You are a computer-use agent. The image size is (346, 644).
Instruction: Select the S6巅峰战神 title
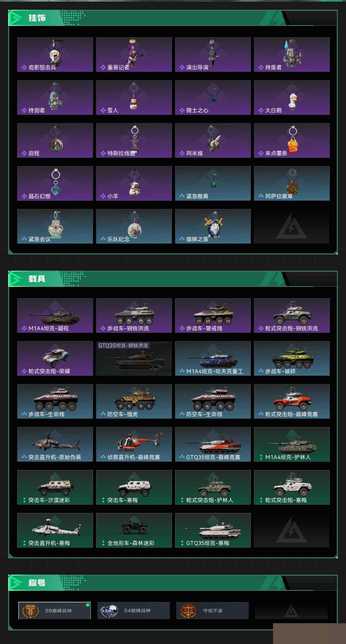tap(55, 611)
